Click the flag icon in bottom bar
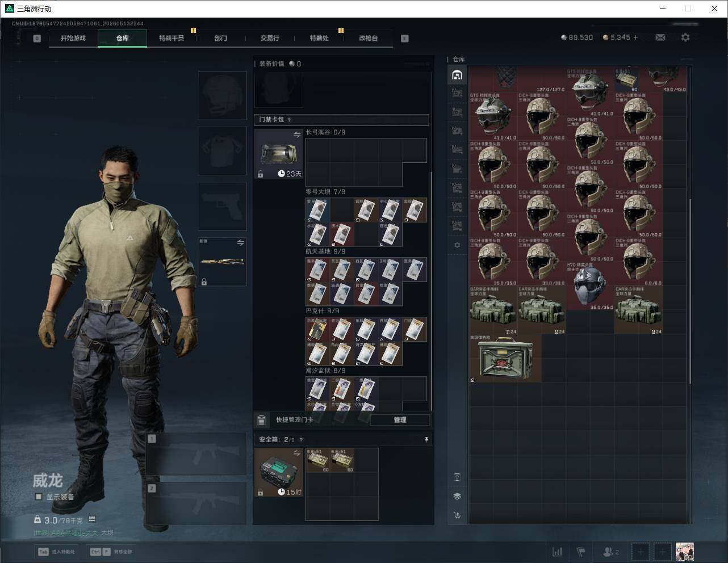 pos(581,552)
